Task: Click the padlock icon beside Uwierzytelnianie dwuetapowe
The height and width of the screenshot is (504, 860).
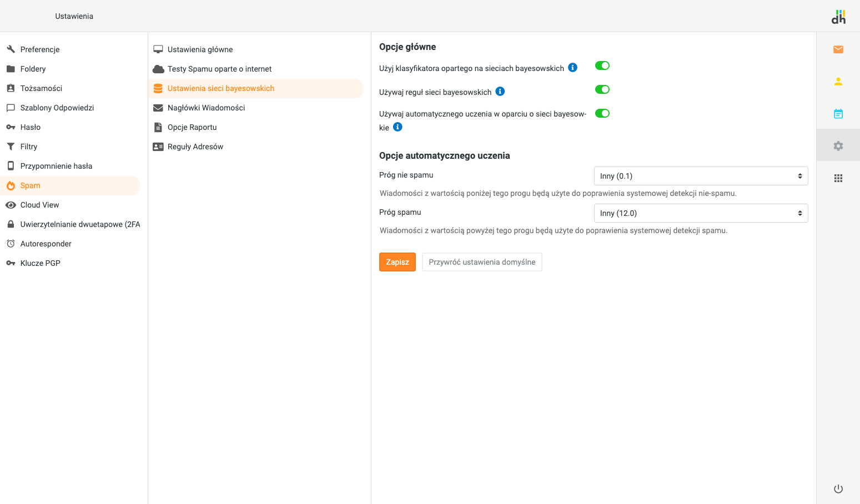Action: coord(11,224)
